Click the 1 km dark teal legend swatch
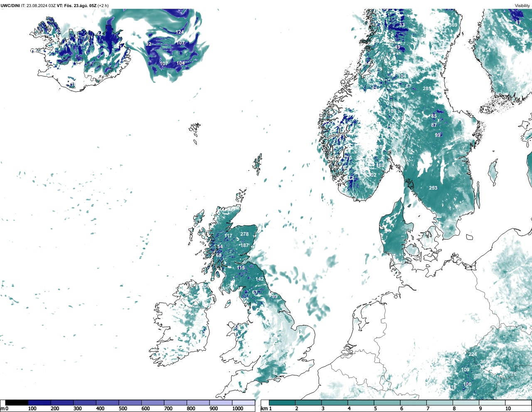Screen dimensions: 532x412 coord(282,402)
